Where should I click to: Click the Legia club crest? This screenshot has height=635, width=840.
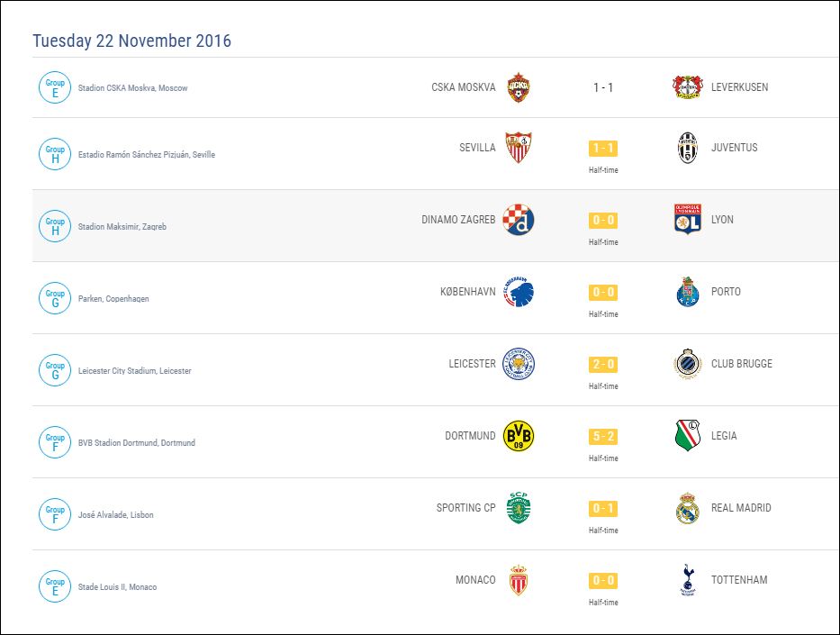(x=688, y=436)
